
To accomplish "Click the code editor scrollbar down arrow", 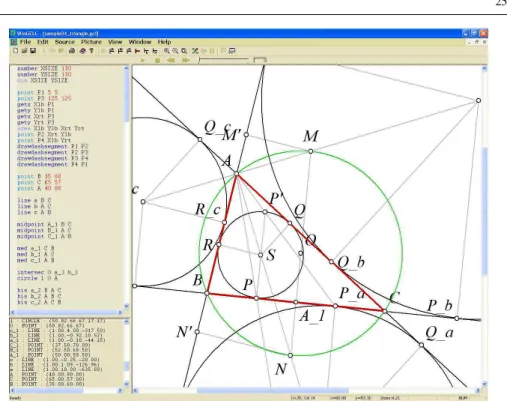I will click(x=126, y=306).
